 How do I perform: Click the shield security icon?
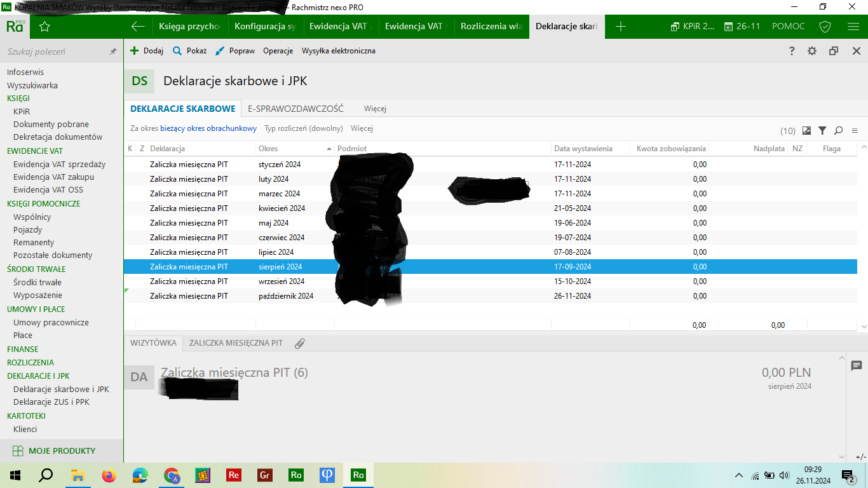coord(825,27)
